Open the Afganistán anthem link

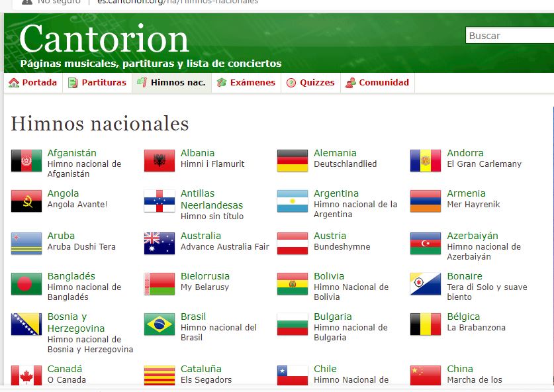click(x=71, y=153)
